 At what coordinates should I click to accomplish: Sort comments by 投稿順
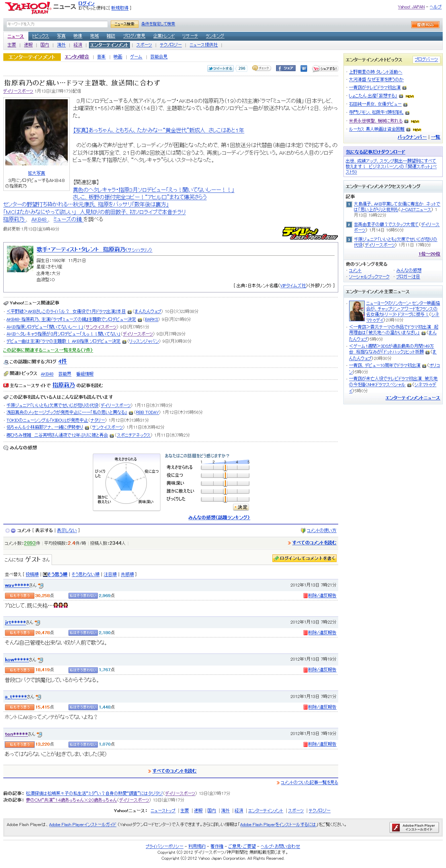[32, 574]
